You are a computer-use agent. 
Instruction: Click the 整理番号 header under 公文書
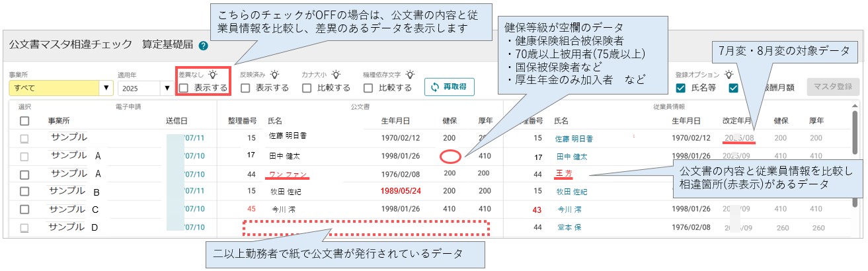pyautogui.click(x=242, y=121)
